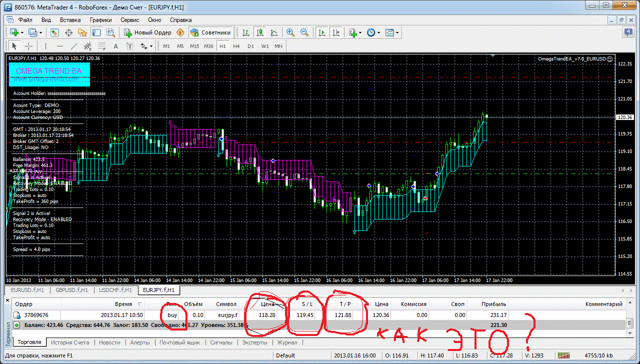
Task: Select the Equidistant Channel tool
Action: 88,46
